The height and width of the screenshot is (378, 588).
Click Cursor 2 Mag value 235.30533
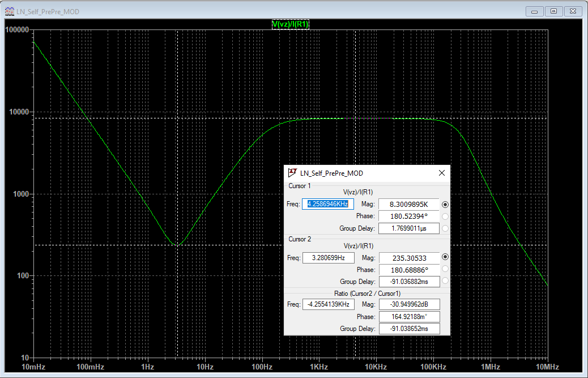pos(410,258)
